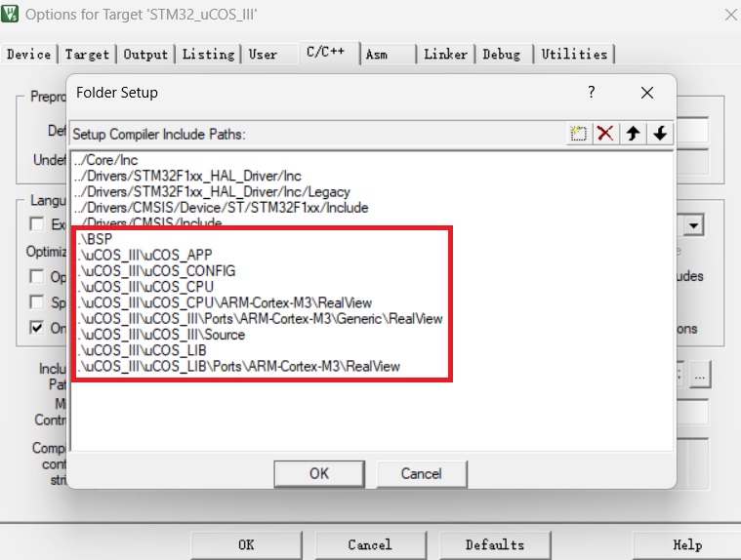Open the Debug tab
This screenshot has height=560, width=741.
pyautogui.click(x=502, y=55)
